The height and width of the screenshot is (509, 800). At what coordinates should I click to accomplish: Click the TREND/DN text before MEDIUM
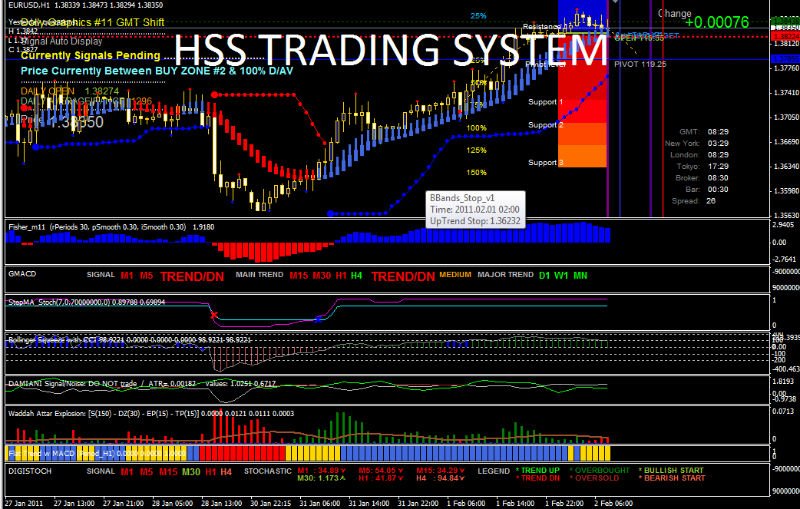pyautogui.click(x=403, y=276)
